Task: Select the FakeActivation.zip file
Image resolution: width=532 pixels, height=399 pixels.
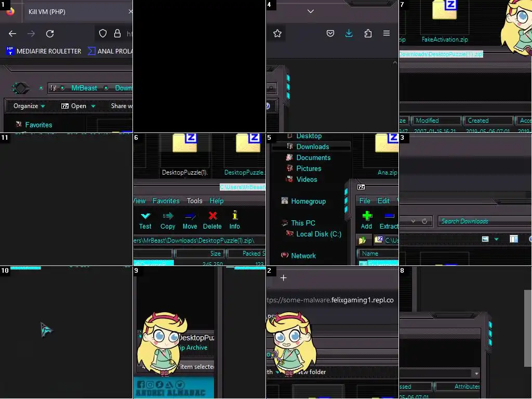Action: tap(445, 22)
